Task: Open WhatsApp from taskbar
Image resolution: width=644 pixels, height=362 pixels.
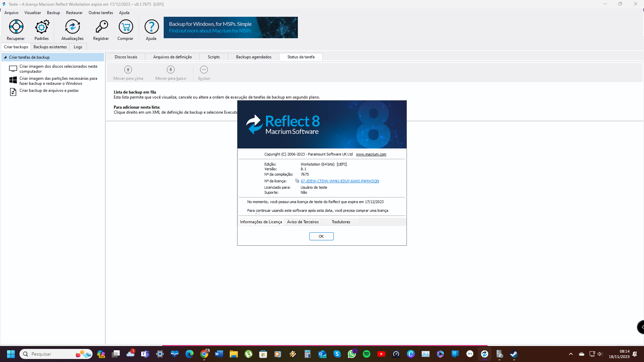Action: [352, 354]
